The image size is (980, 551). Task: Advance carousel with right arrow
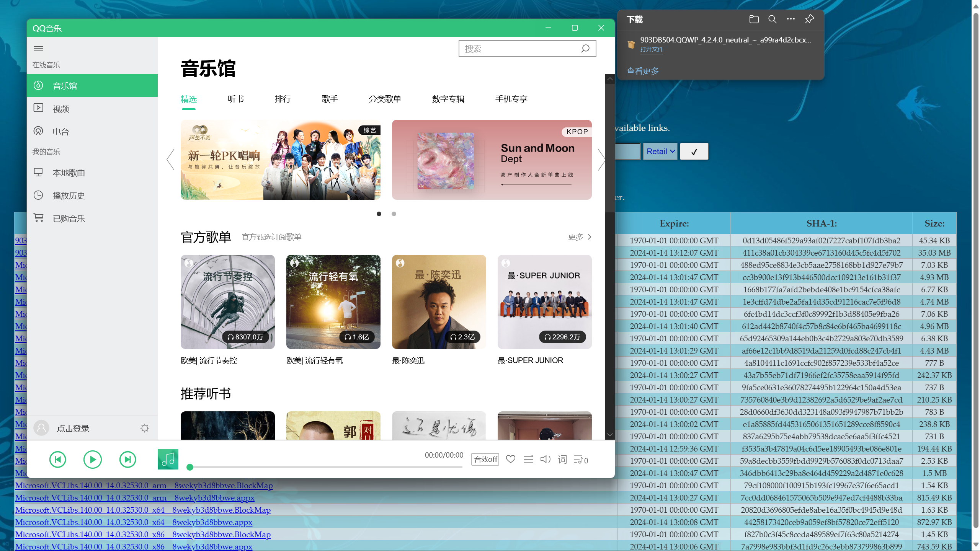tap(602, 160)
